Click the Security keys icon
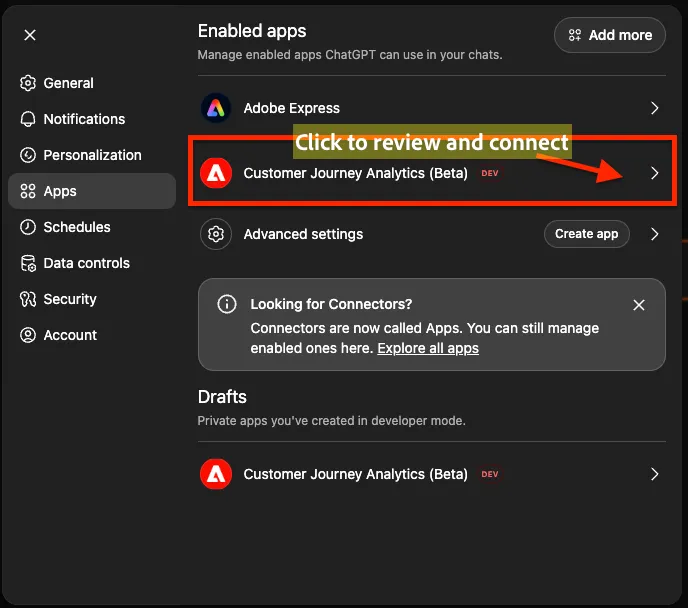This screenshot has width=688, height=608. point(28,299)
